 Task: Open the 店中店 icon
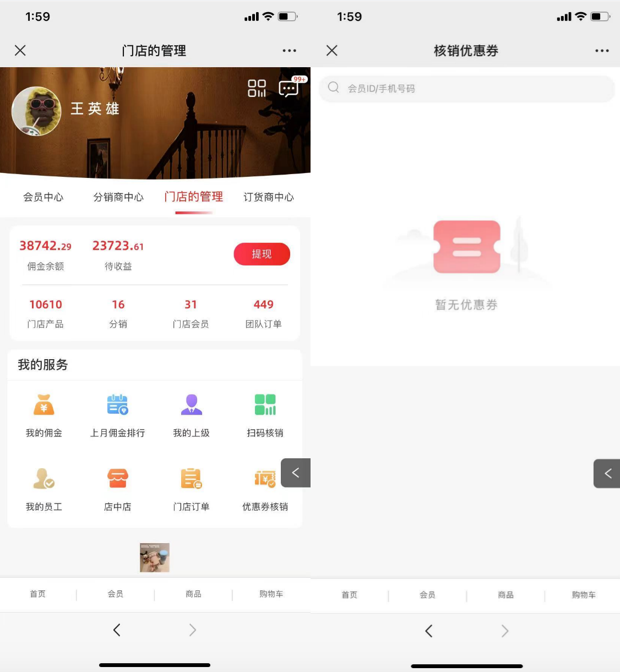coord(117,487)
